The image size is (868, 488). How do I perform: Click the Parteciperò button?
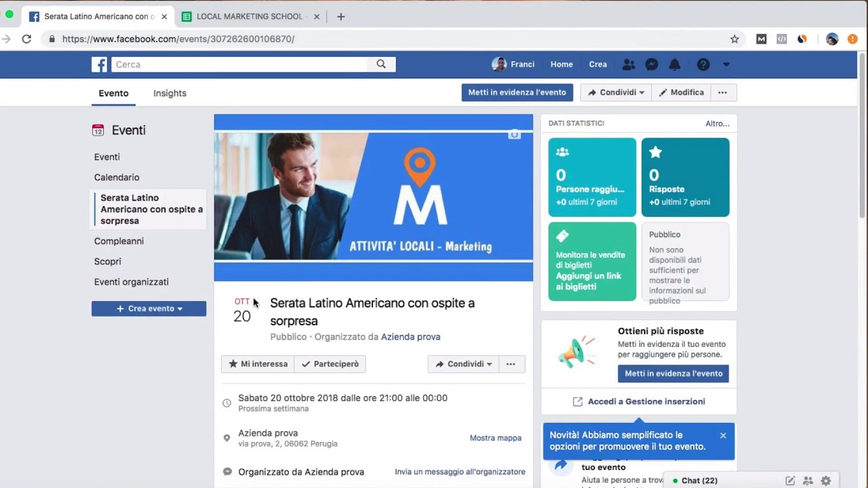click(330, 364)
